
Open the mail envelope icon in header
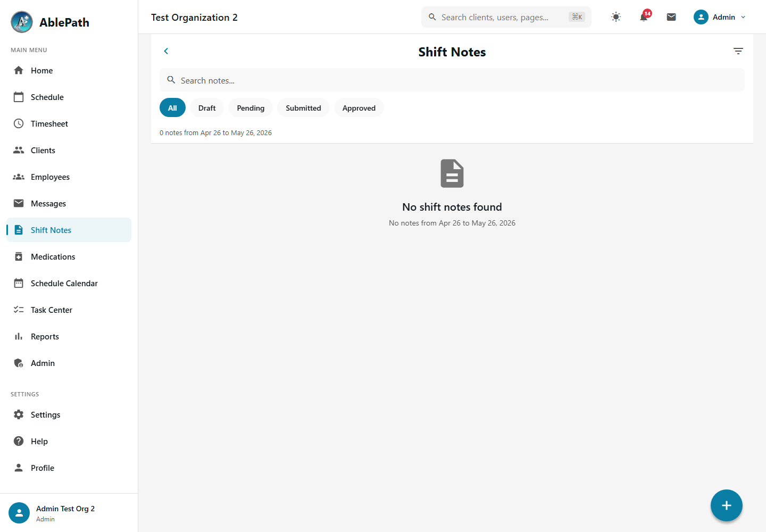(671, 17)
